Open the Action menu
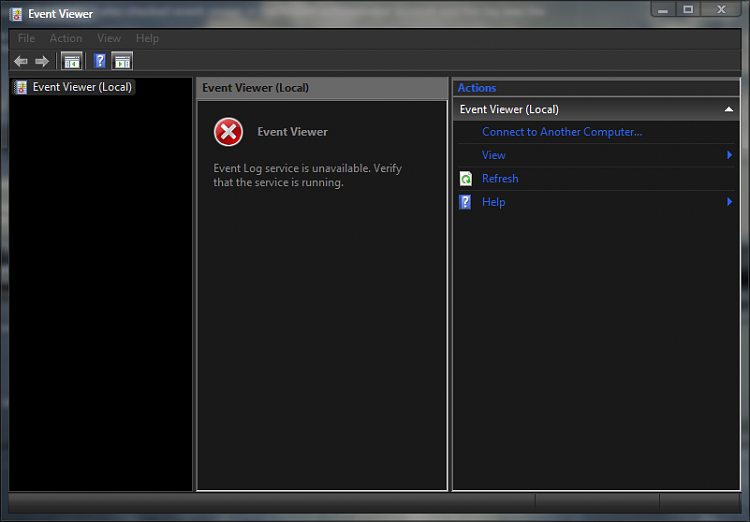The height and width of the screenshot is (522, 750). [x=66, y=38]
